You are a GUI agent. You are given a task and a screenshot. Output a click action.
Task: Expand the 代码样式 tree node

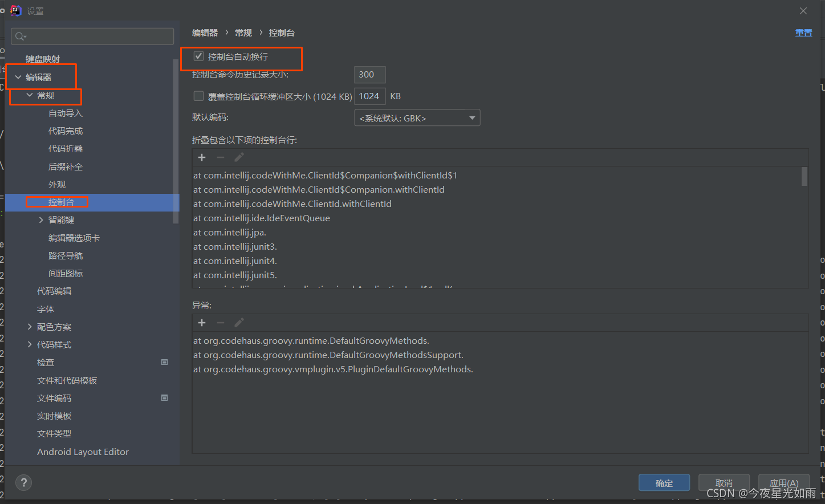coord(30,344)
